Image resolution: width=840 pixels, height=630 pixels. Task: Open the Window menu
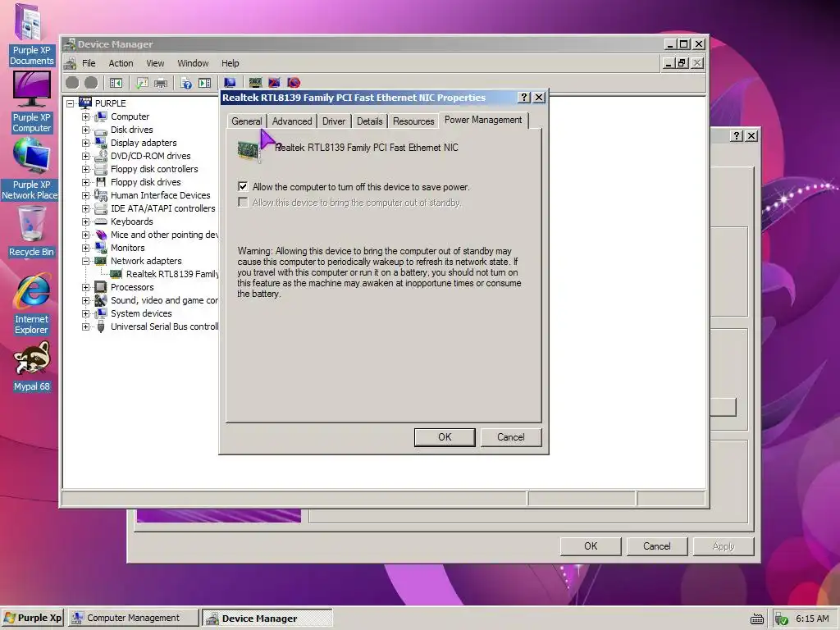tap(193, 63)
